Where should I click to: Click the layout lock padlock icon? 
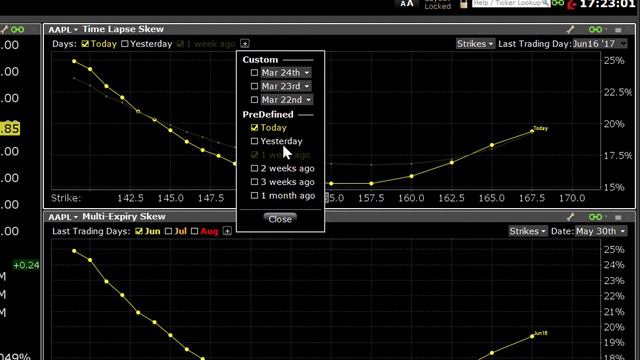point(463,4)
